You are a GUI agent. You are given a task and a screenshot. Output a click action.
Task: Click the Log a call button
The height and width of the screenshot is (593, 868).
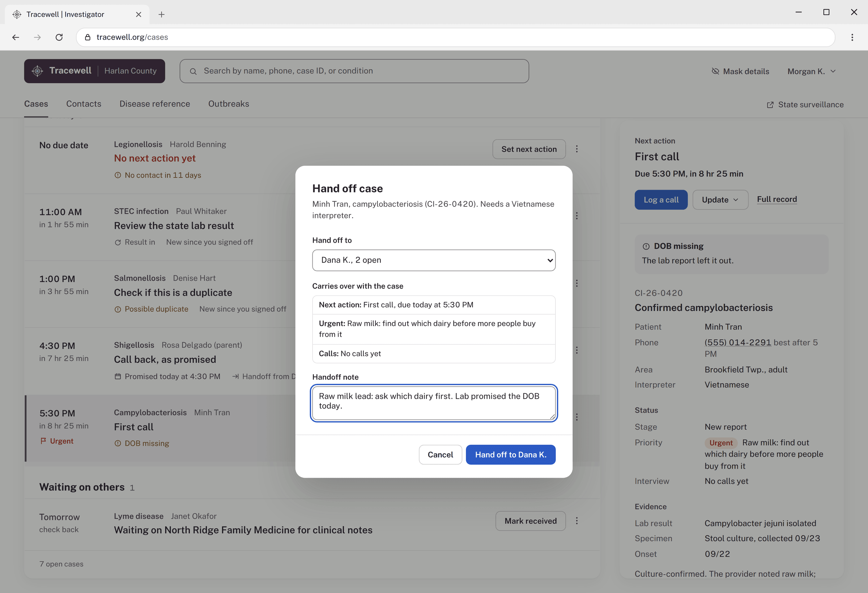pyautogui.click(x=661, y=200)
